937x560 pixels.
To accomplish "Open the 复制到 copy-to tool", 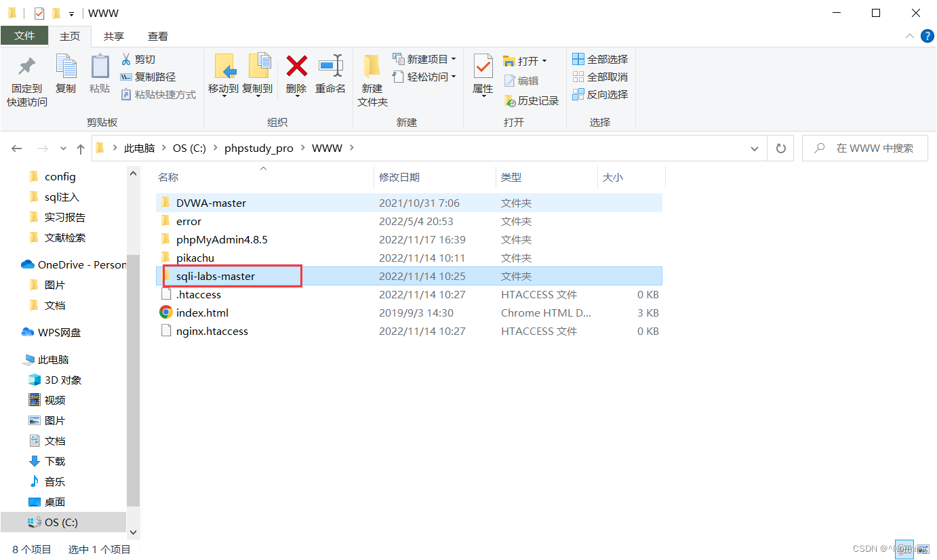I will (x=258, y=75).
